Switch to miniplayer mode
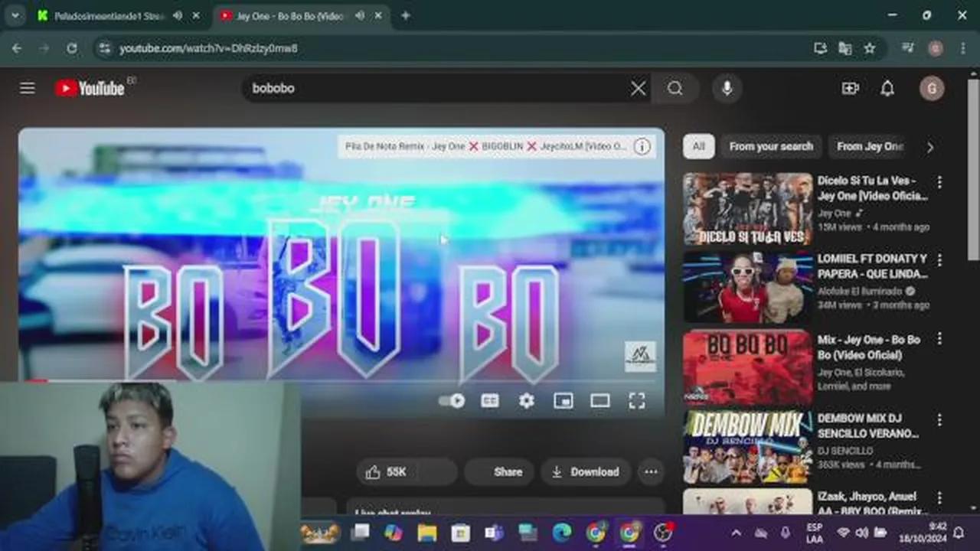 tap(563, 400)
